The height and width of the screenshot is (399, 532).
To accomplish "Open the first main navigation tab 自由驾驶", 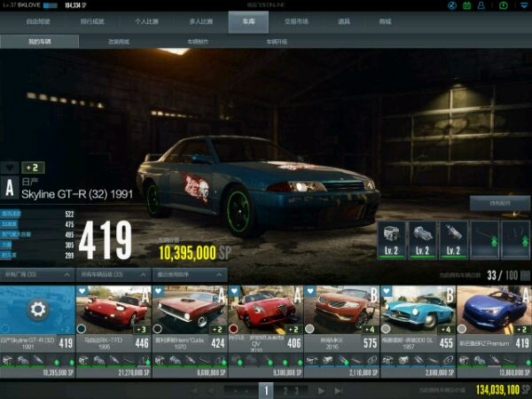I will pos(38,21).
